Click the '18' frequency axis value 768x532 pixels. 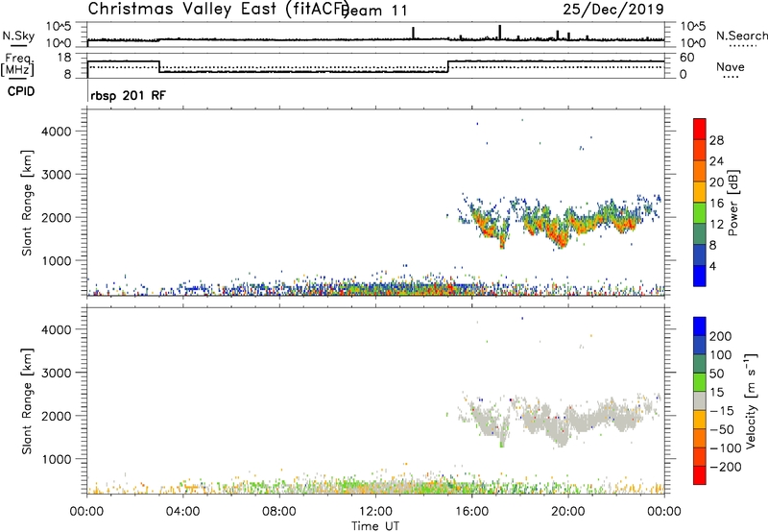click(x=64, y=58)
